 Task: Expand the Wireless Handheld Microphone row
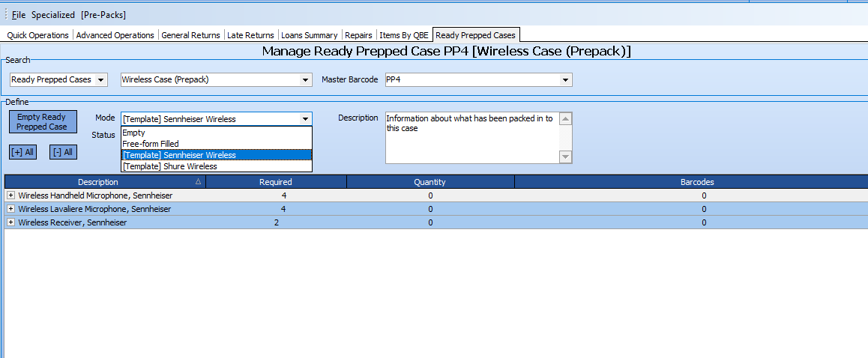pos(10,195)
